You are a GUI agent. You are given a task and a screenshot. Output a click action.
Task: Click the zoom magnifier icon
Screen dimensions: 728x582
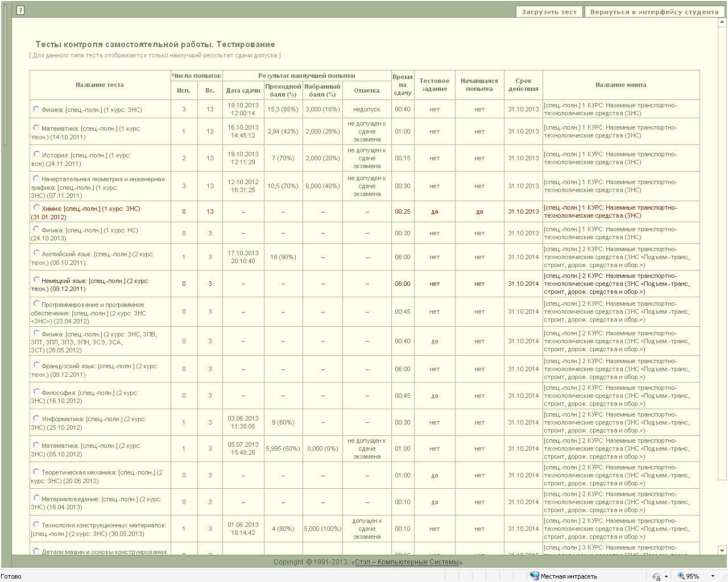point(681,576)
